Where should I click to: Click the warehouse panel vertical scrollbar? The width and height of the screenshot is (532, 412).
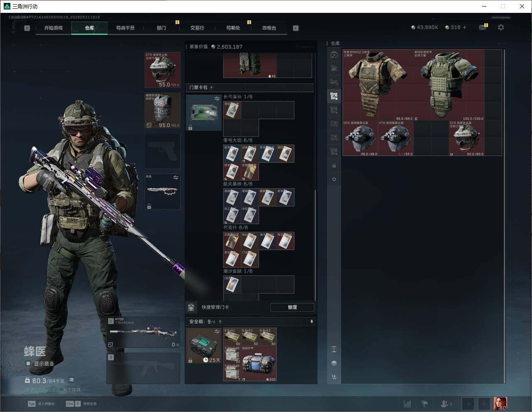[x=504, y=216]
